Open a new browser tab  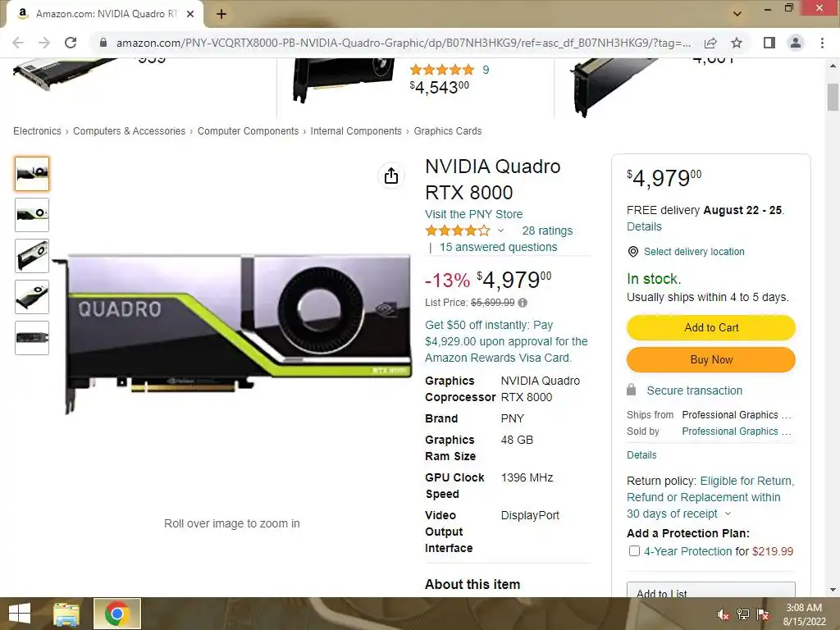[221, 14]
